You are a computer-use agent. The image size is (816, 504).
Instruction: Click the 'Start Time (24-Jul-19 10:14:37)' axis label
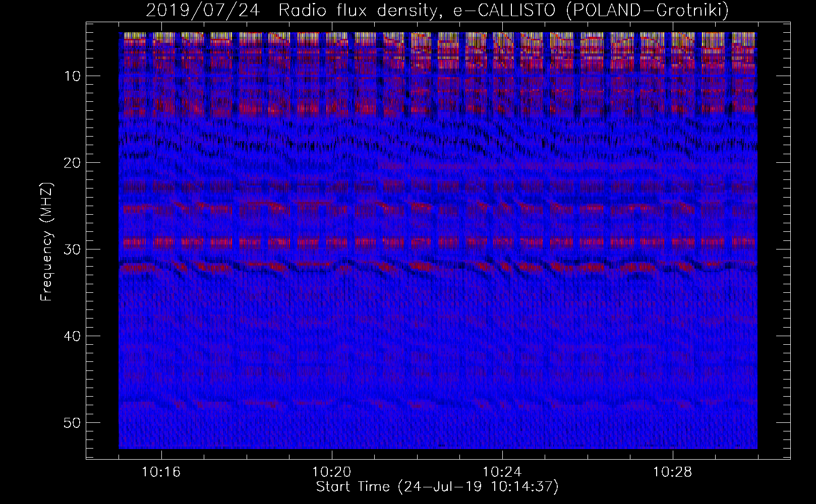point(437,487)
